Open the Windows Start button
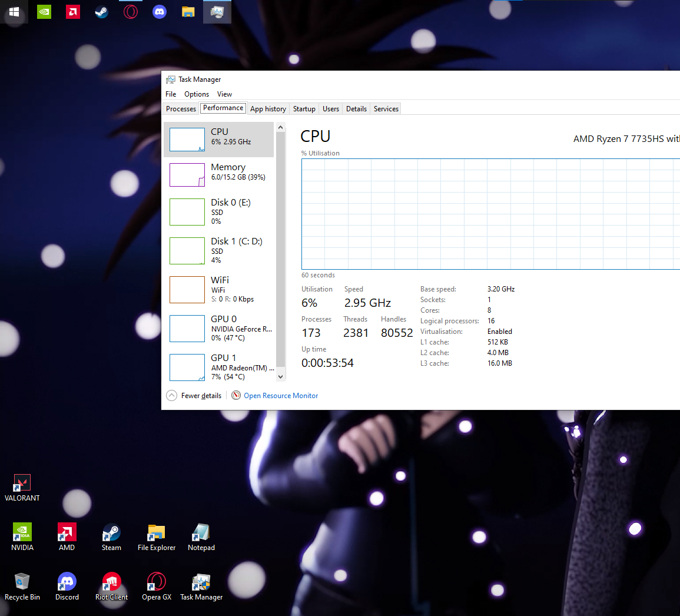The width and height of the screenshot is (680, 616). pos(14,12)
